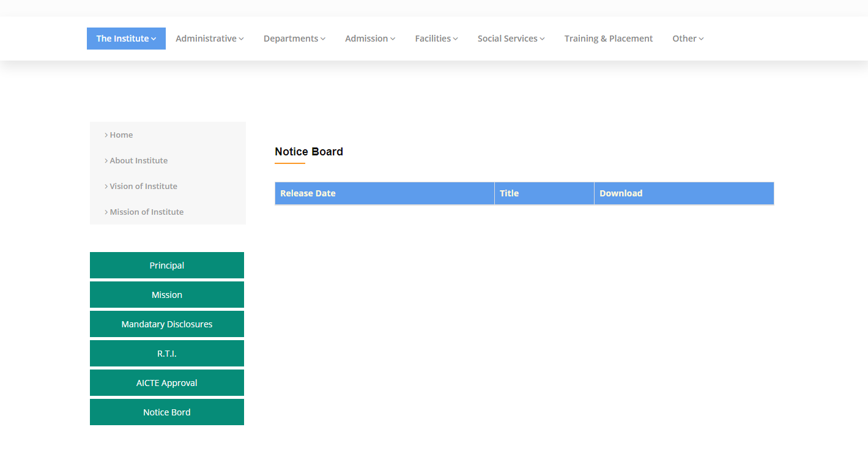The height and width of the screenshot is (457, 868).
Task: Expand the Administrative menu
Action: tap(209, 39)
